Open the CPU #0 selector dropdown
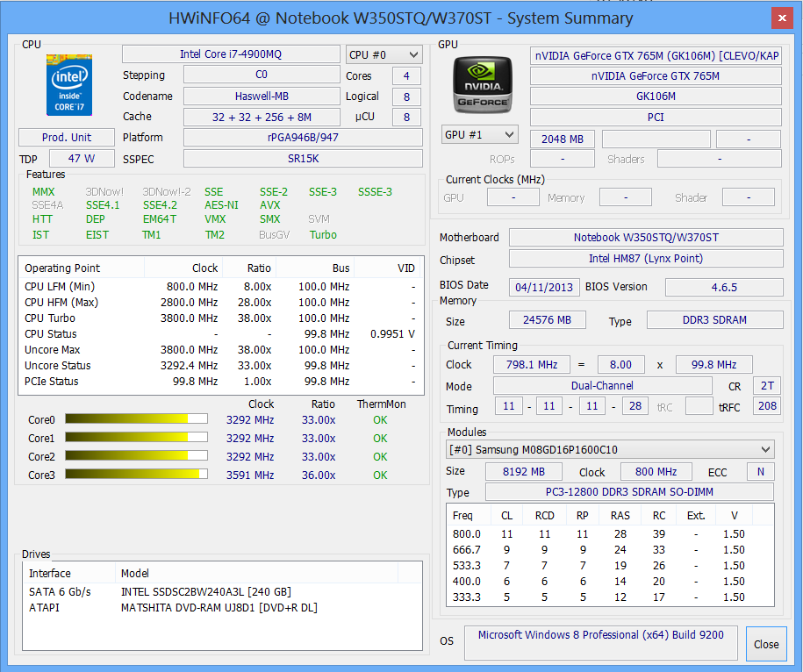This screenshot has height=672, width=803. [x=384, y=54]
